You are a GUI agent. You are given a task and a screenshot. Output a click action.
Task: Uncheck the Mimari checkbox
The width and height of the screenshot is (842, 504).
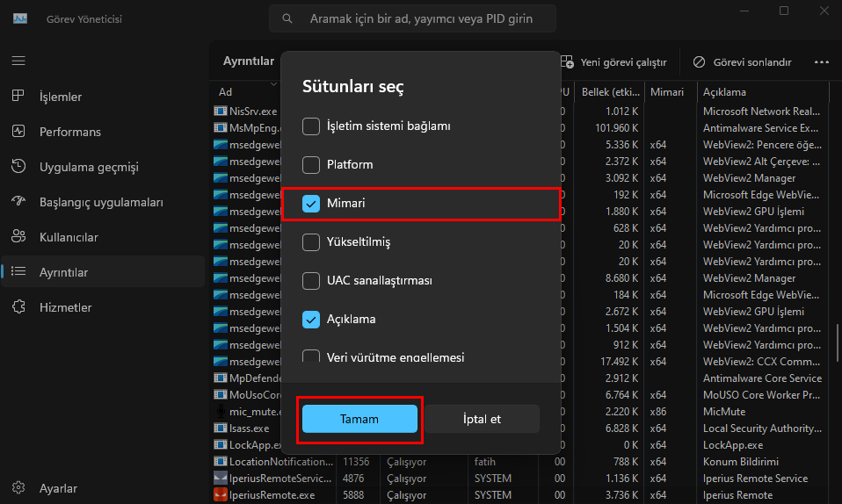pyautogui.click(x=311, y=204)
